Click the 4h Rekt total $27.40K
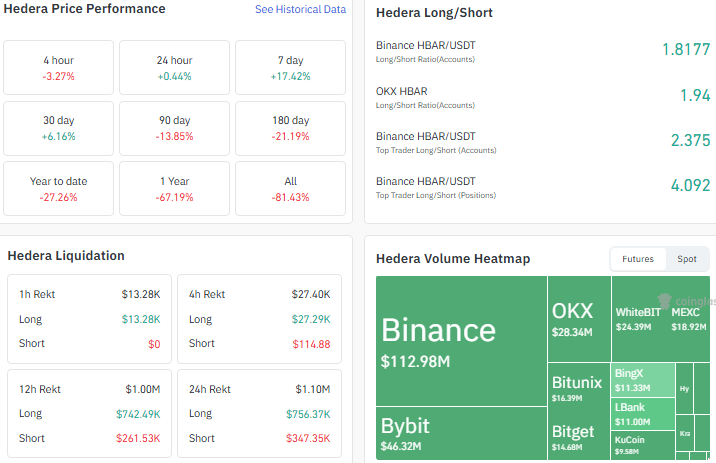Viewport: 716px width, 463px height. coord(311,295)
